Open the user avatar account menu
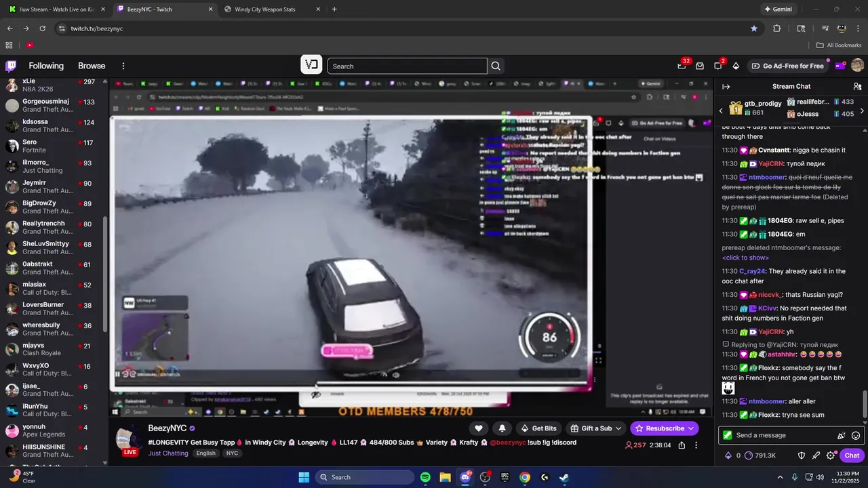 tap(857, 66)
